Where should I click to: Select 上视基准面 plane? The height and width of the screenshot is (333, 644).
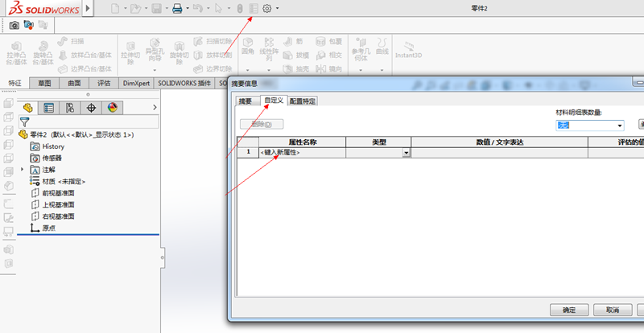53,204
